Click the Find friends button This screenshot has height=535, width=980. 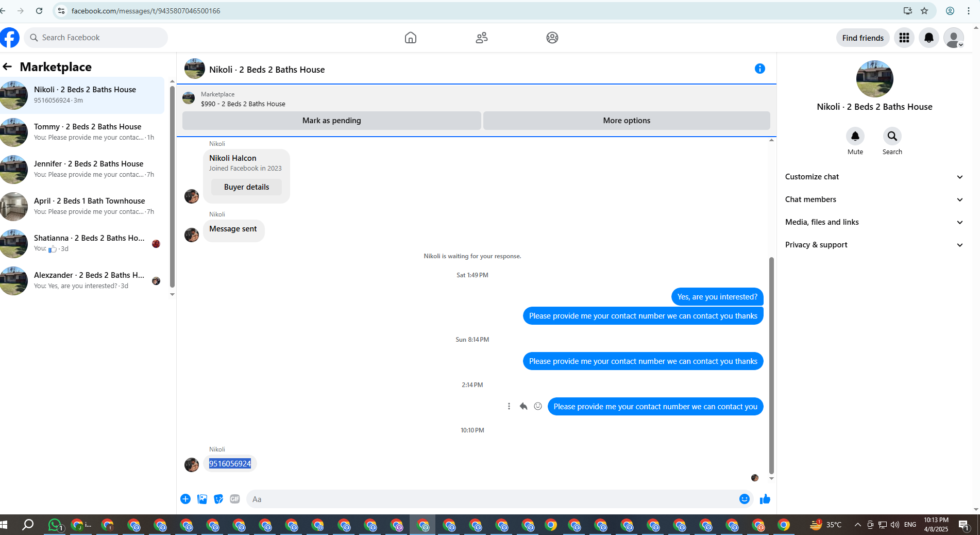(863, 38)
